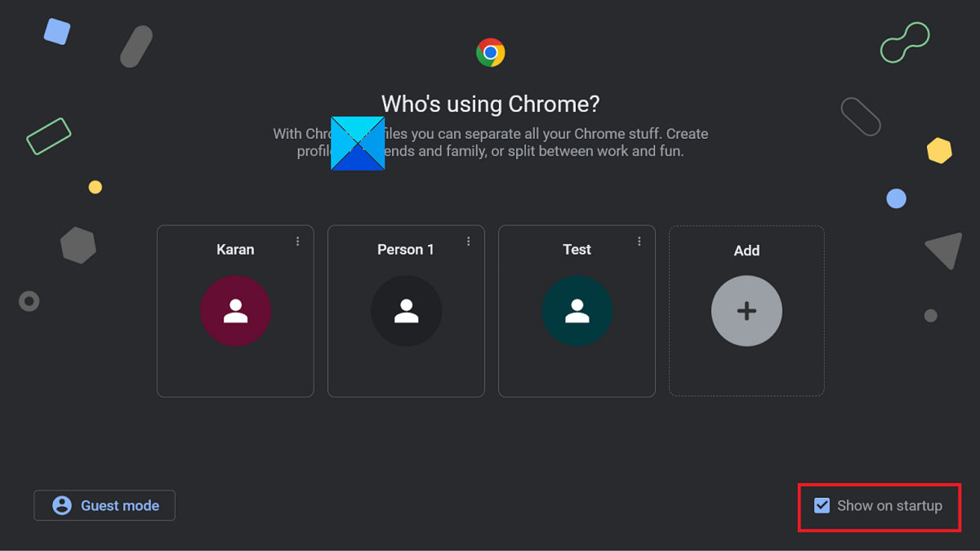The width and height of the screenshot is (980, 551).
Task: Select the Karan profile avatar
Action: pos(235,311)
